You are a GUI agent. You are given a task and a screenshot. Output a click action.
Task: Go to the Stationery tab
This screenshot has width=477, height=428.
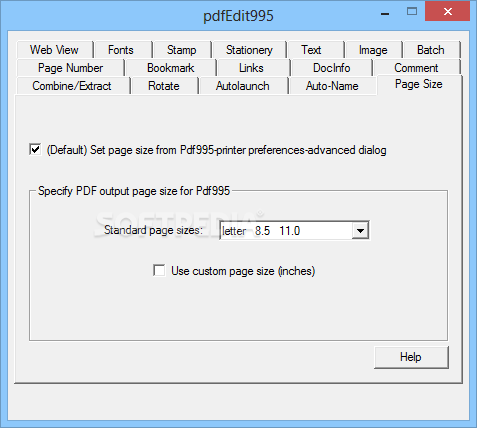(x=249, y=50)
